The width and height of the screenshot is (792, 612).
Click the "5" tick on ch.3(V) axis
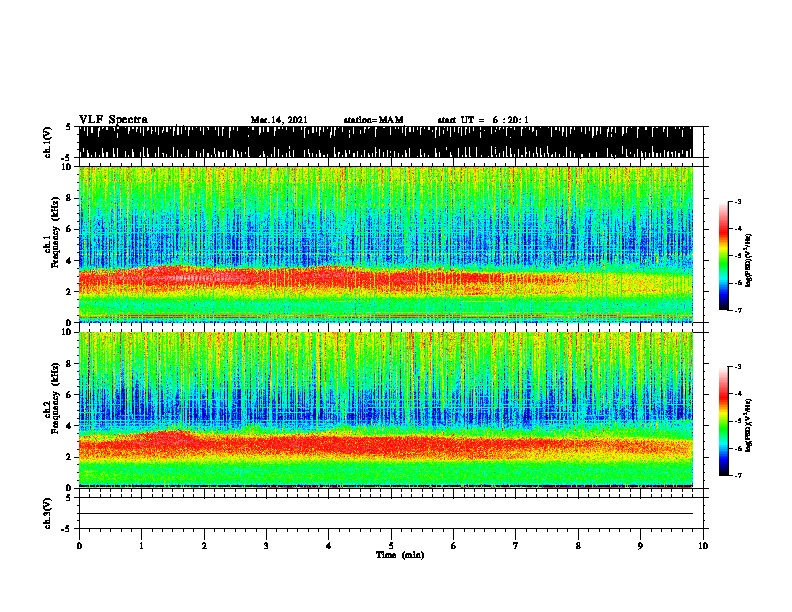tap(70, 498)
